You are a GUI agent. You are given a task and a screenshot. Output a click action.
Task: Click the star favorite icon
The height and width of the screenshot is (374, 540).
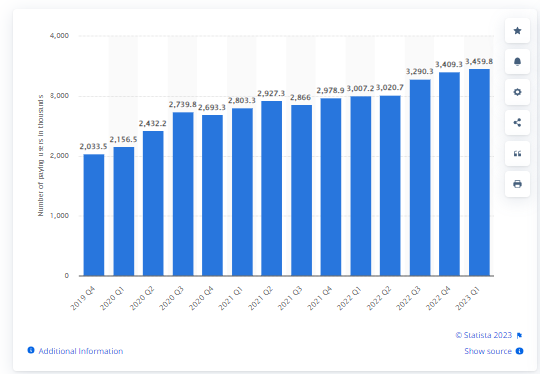click(517, 31)
